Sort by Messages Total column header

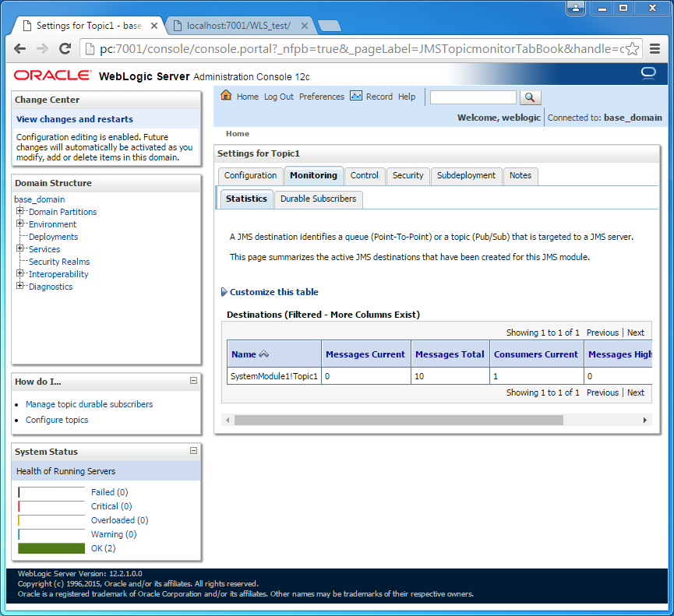(x=450, y=354)
